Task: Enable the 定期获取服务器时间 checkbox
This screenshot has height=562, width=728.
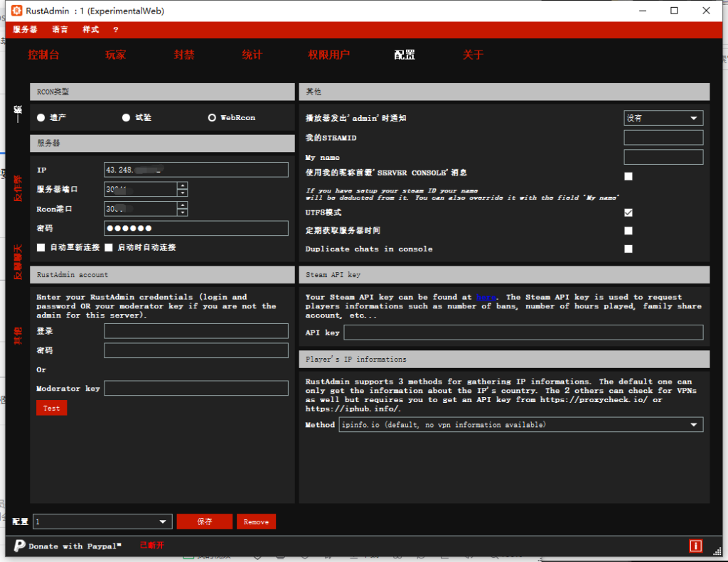Action: pyautogui.click(x=628, y=231)
